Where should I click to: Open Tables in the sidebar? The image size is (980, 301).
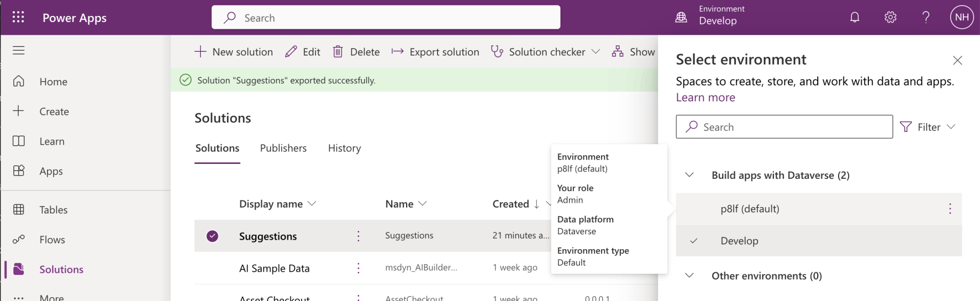tap(53, 210)
